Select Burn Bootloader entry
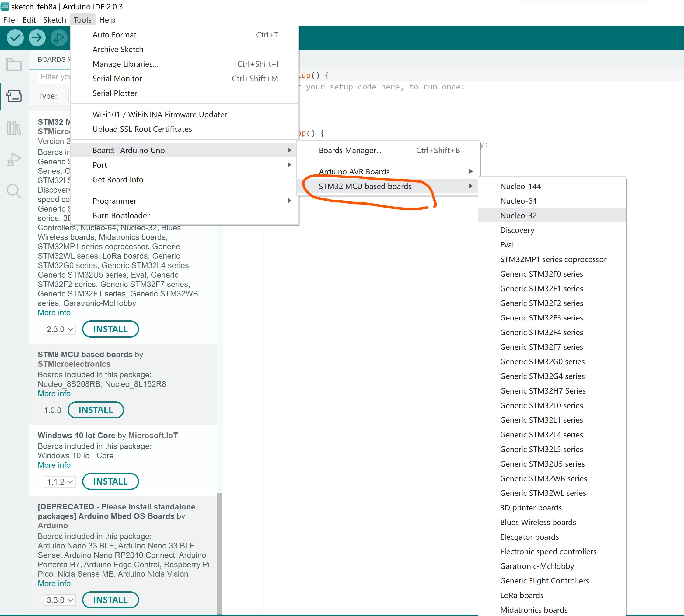The image size is (684, 616). [185, 215]
